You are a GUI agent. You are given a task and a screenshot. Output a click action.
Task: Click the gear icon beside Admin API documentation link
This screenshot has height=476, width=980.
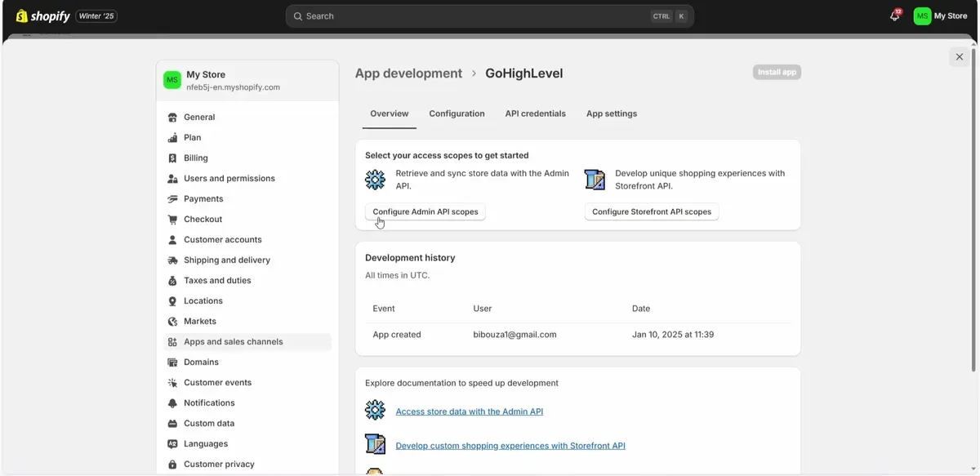(x=375, y=410)
